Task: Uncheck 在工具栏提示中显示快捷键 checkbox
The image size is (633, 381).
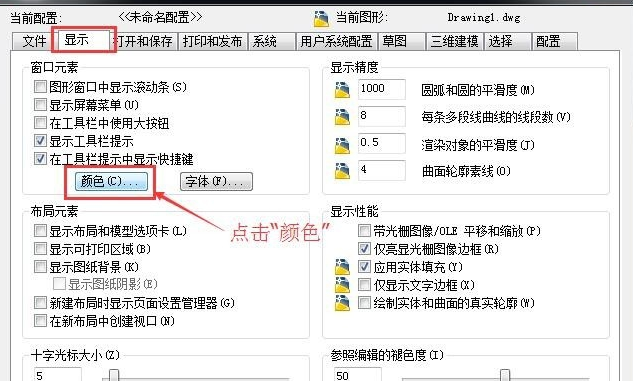Action: point(40,158)
